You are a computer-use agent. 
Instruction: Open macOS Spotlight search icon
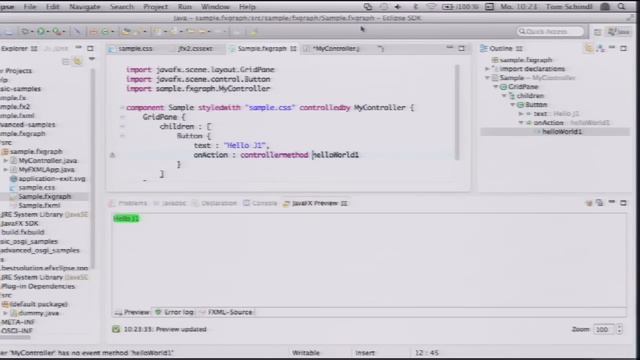[621, 7]
